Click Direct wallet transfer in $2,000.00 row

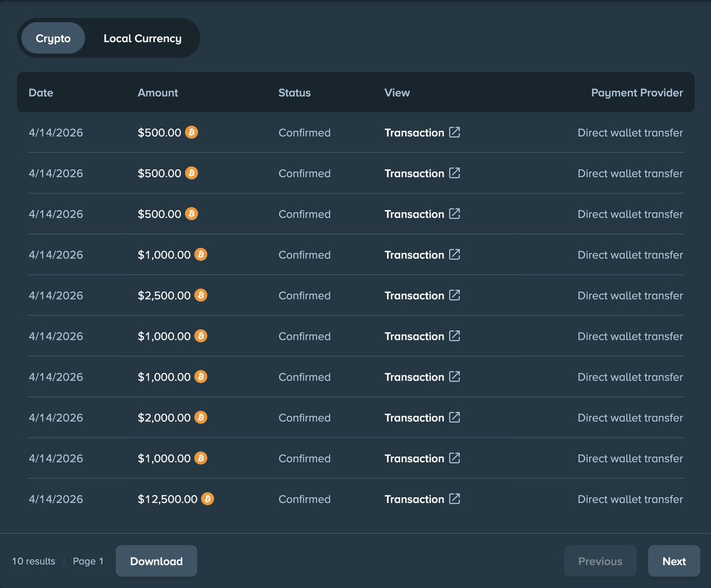tap(630, 417)
